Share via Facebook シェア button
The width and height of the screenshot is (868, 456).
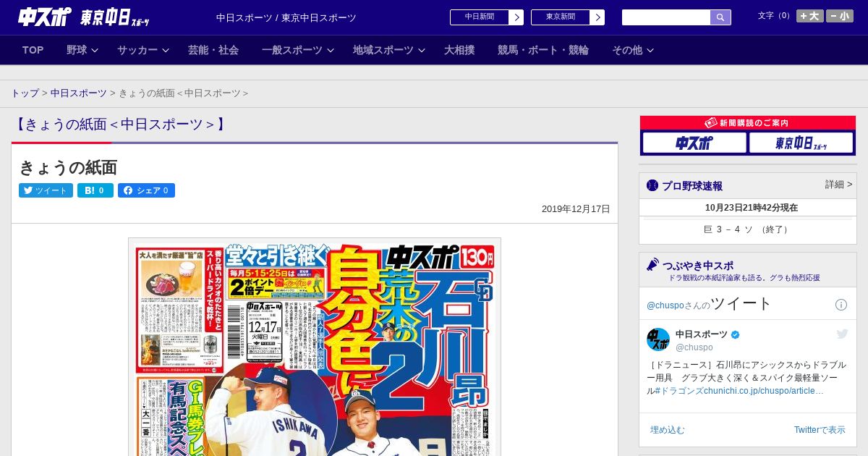pyautogui.click(x=146, y=190)
